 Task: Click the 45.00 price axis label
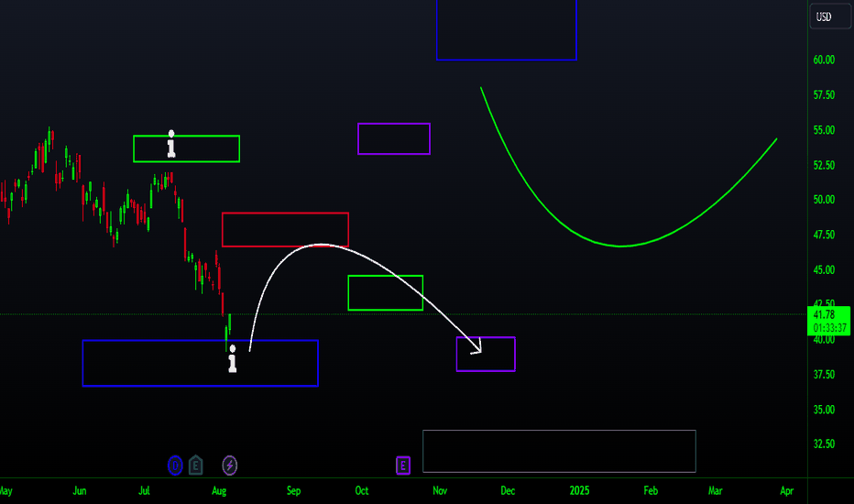point(824,269)
